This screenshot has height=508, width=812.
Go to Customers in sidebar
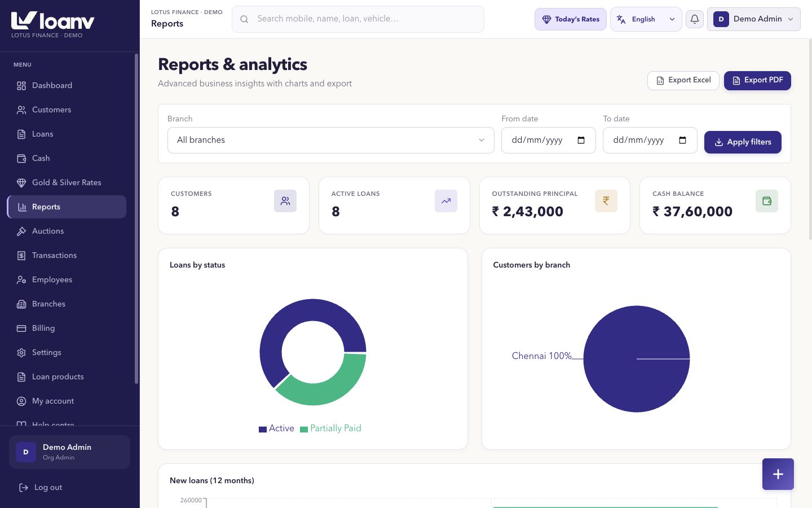(x=67, y=110)
